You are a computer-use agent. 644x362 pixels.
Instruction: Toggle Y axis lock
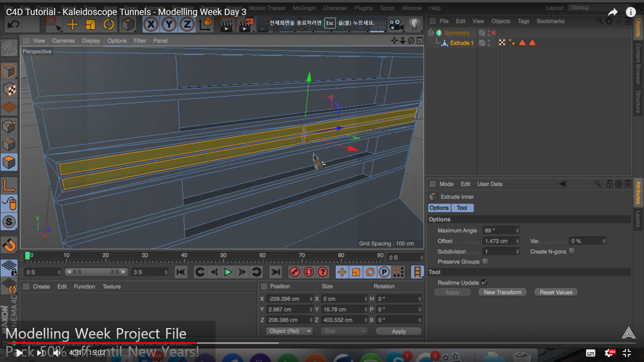tap(169, 24)
